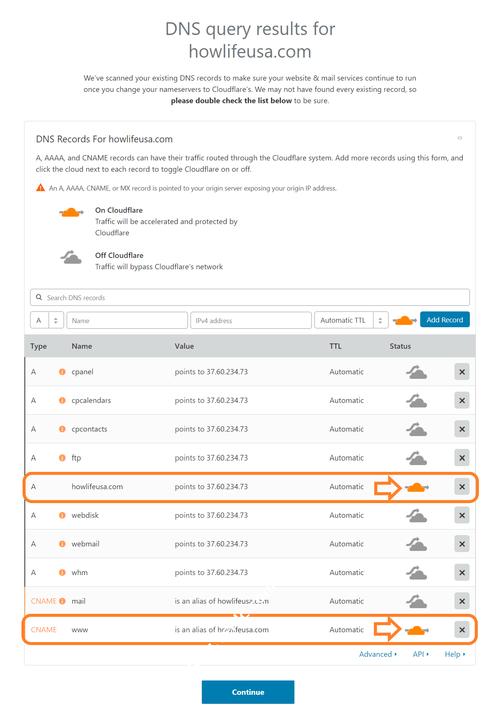Delete the webmail A record
Viewport: 500px width, 717px height.
pyautogui.click(x=462, y=544)
